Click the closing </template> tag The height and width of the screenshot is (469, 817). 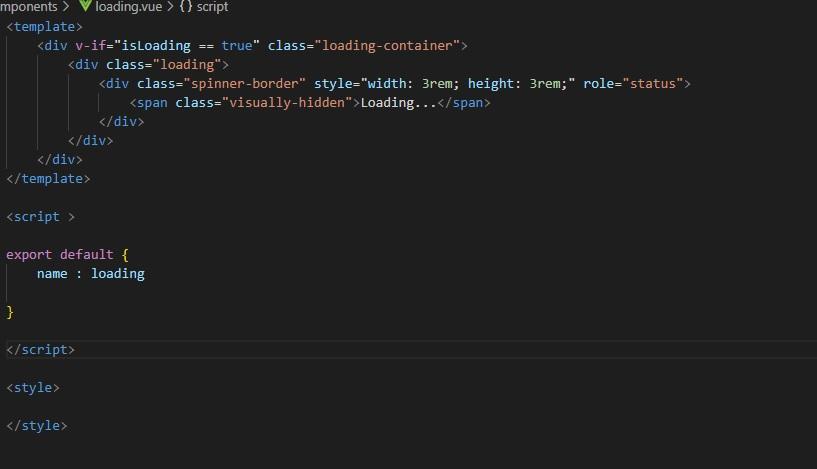click(x=48, y=179)
